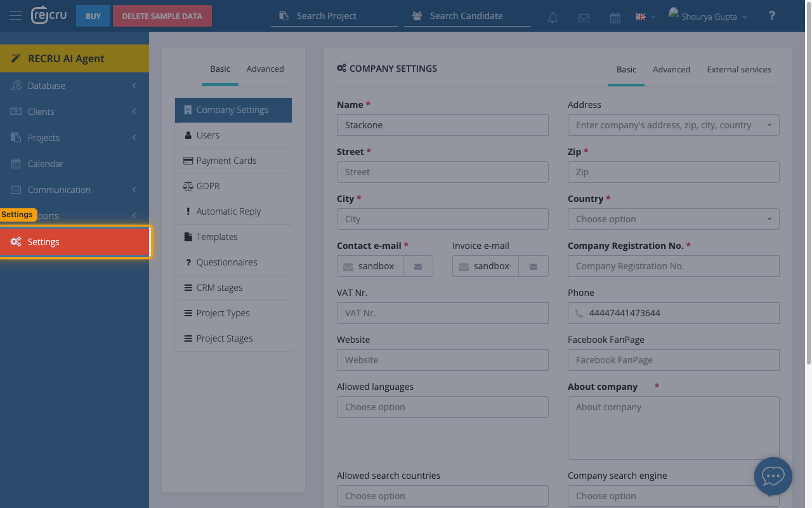Expand the Projects sidebar chevron

[134, 137]
